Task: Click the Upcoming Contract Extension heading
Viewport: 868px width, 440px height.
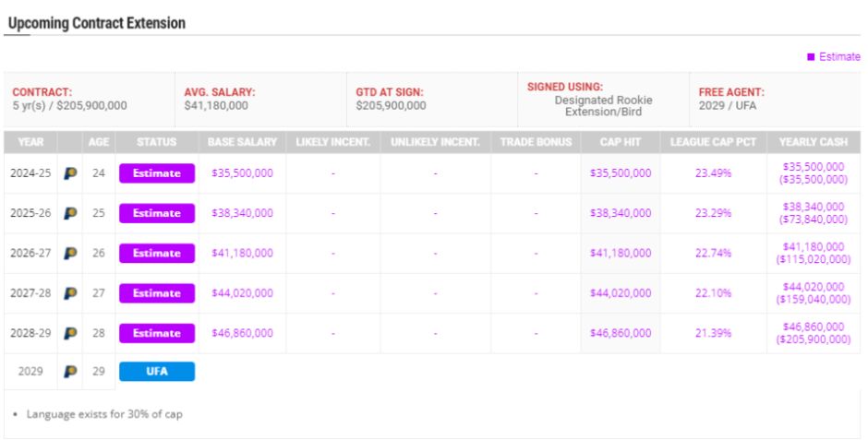Action: click(96, 23)
